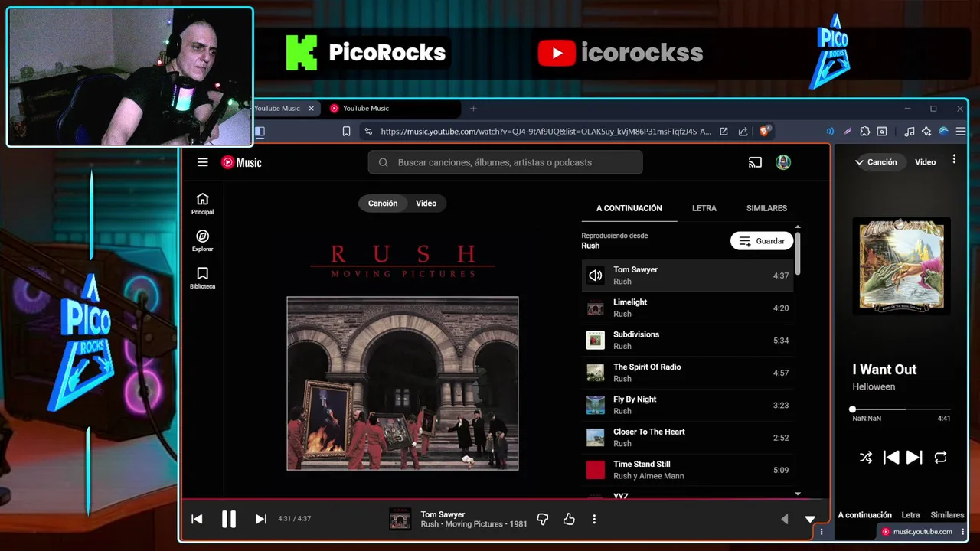This screenshot has width=980, height=551.
Task: Click the browser address bar URL
Action: (x=545, y=132)
